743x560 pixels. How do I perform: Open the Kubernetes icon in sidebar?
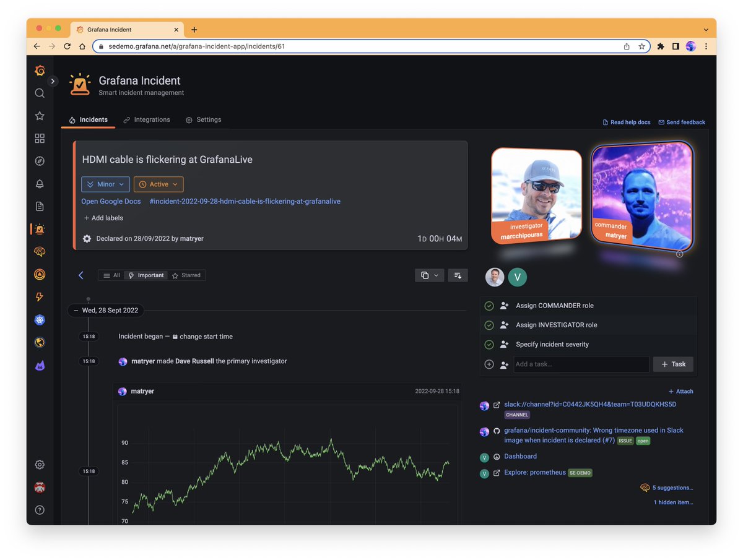40,320
